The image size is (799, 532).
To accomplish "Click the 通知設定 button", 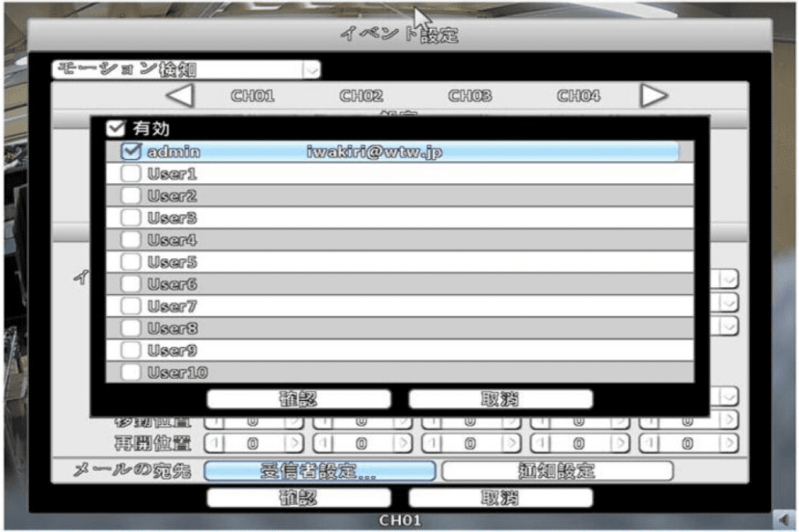I will [x=557, y=471].
